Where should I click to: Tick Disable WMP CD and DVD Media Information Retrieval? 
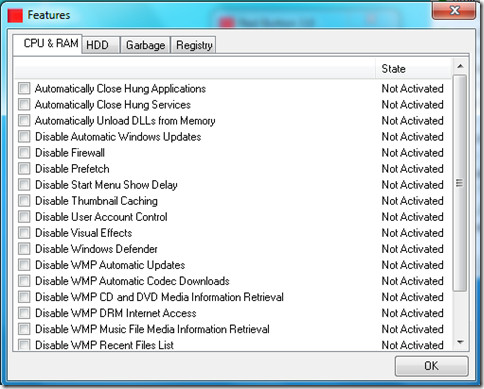[24, 297]
